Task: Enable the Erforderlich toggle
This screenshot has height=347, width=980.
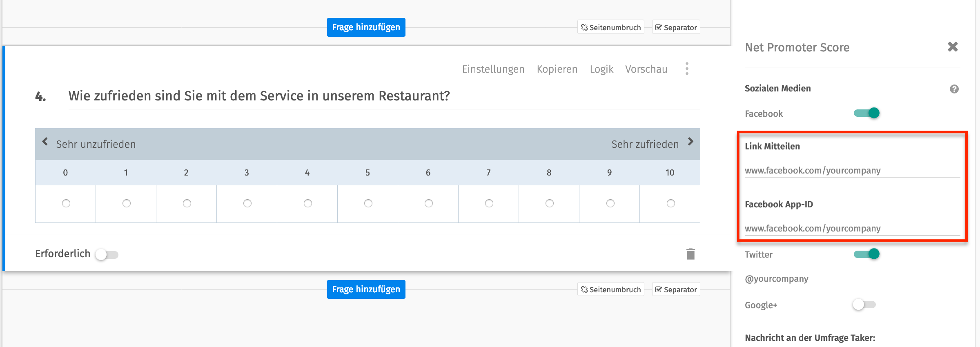Action: (x=107, y=254)
